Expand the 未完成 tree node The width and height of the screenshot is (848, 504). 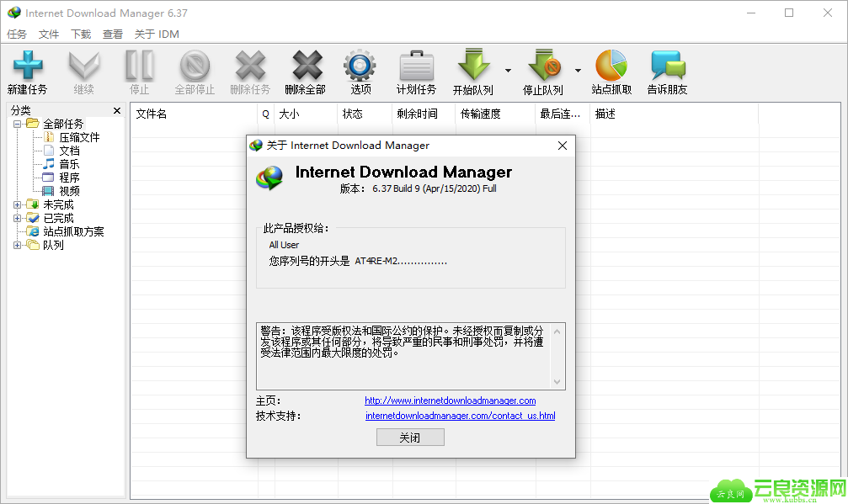pyautogui.click(x=18, y=204)
